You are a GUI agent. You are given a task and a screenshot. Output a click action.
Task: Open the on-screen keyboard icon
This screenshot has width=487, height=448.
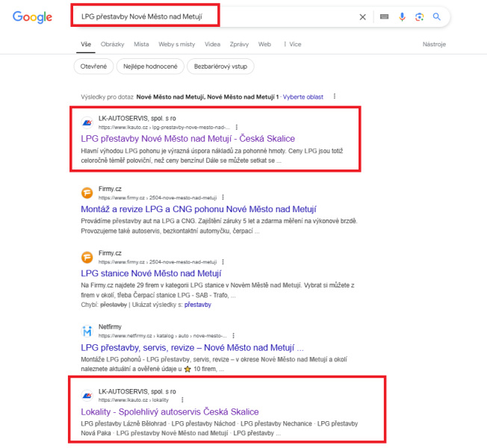click(x=384, y=16)
